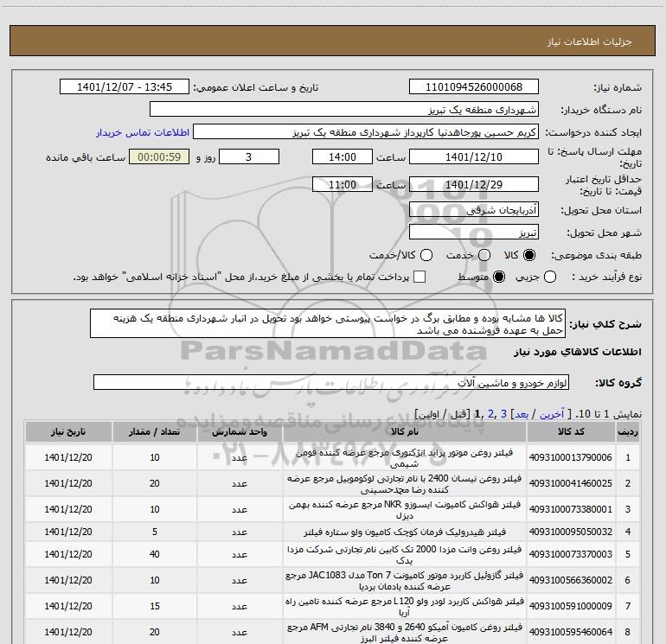Click item name فیلتر هواکش لودر ولو L120
The width and height of the screenshot is (666, 644).
click(405, 606)
